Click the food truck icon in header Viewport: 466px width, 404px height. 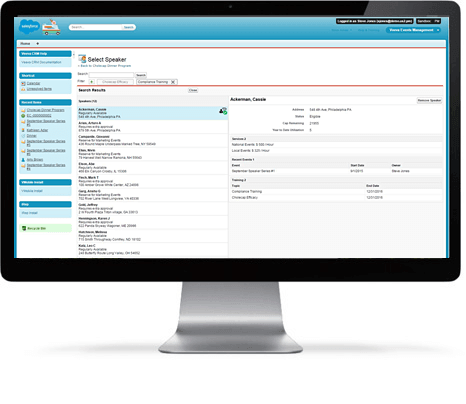pos(51,27)
